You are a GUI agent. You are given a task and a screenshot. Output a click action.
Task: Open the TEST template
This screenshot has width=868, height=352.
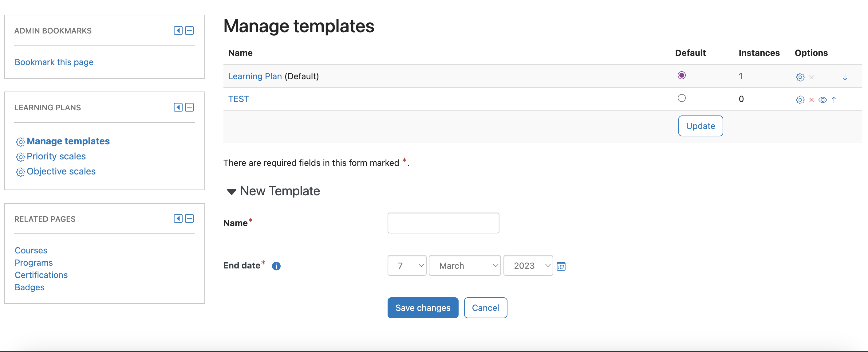click(239, 99)
